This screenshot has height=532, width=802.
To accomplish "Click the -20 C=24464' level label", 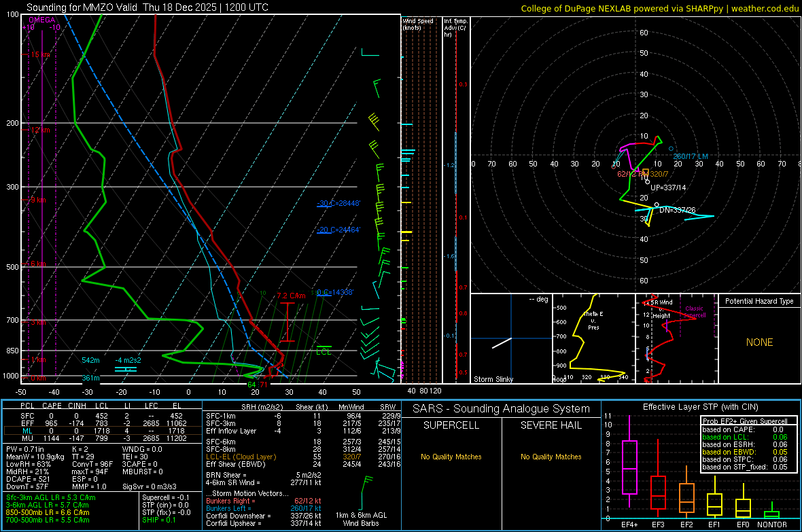I will pos(338,230).
